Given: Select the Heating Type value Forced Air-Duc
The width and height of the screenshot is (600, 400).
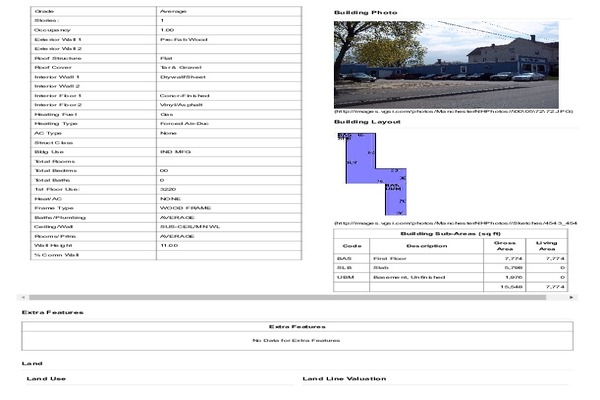Looking at the screenshot, I should 183,123.
